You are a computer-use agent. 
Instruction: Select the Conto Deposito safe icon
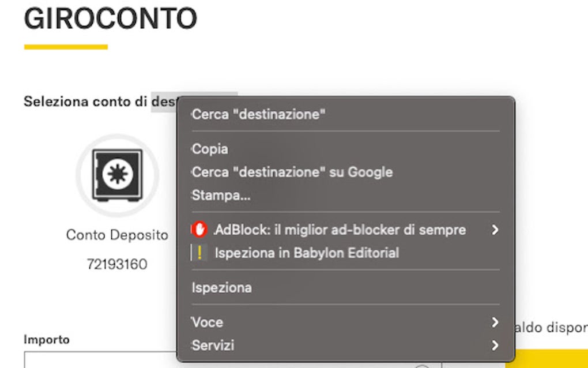click(117, 175)
